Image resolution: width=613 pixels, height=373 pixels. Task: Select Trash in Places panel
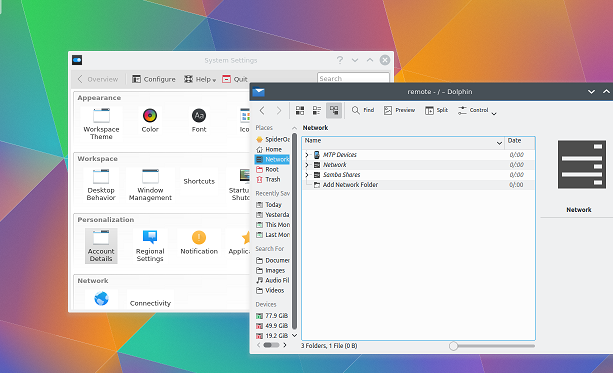pos(272,179)
